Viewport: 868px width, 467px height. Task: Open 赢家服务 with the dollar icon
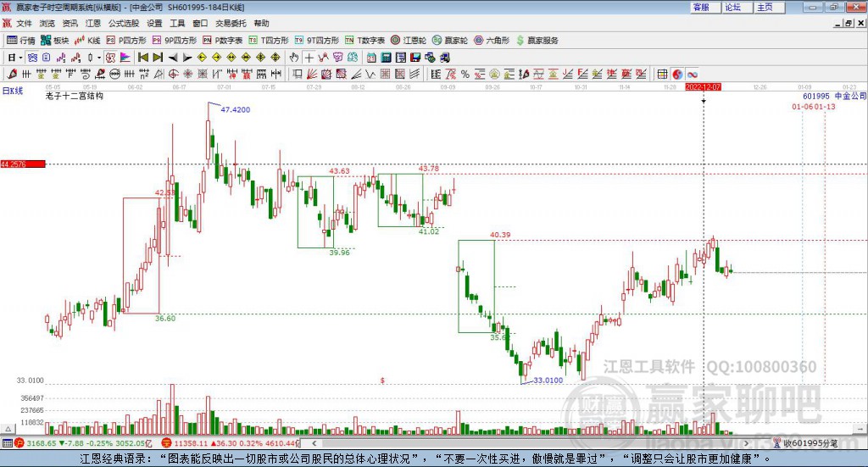[x=537, y=41]
